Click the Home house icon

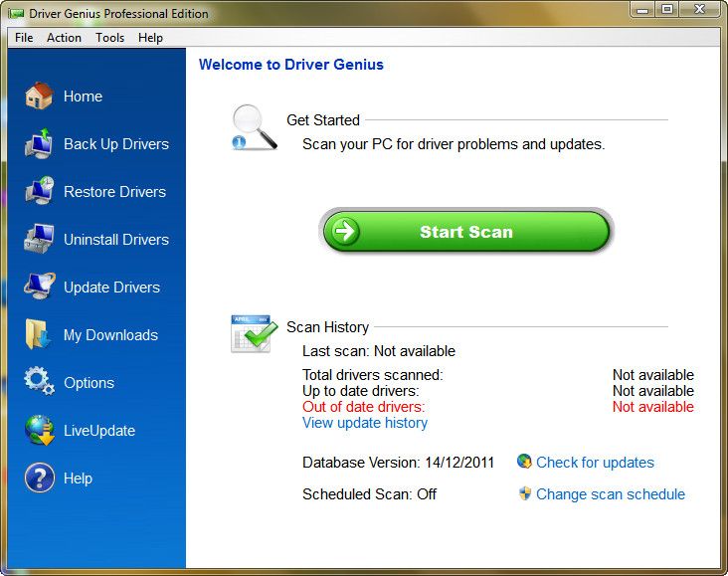tap(39, 96)
